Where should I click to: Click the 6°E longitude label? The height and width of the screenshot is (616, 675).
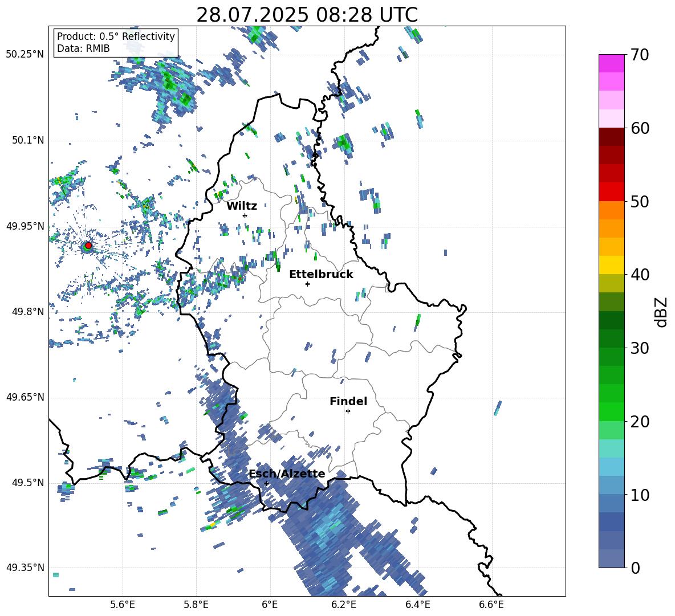coord(270,605)
